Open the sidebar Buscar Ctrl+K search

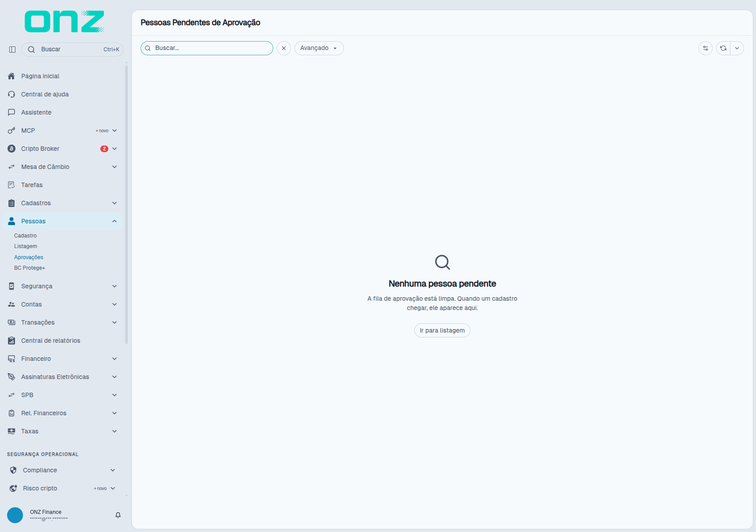click(72, 50)
